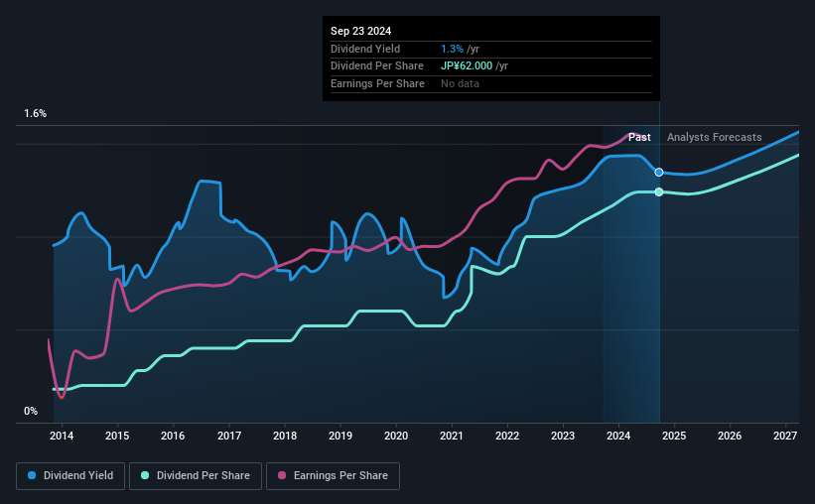Click the 2017 x-axis label
The height and width of the screenshot is (504, 815).
pyautogui.click(x=228, y=436)
